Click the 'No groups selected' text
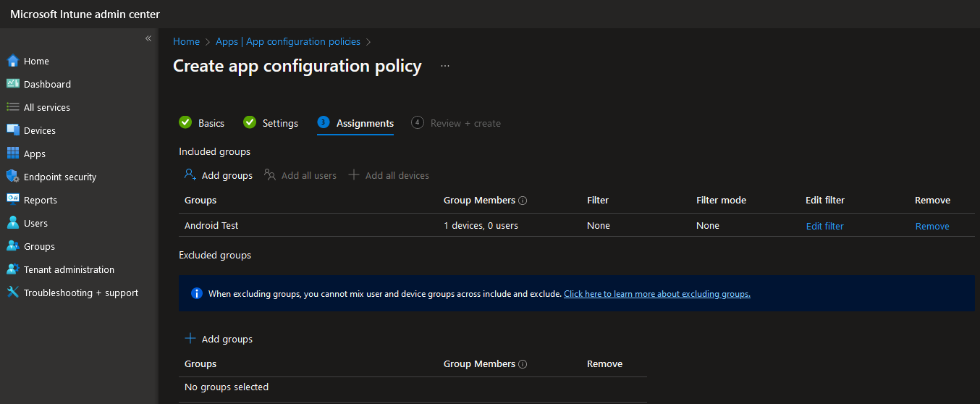Image resolution: width=980 pixels, height=404 pixels. tap(227, 387)
